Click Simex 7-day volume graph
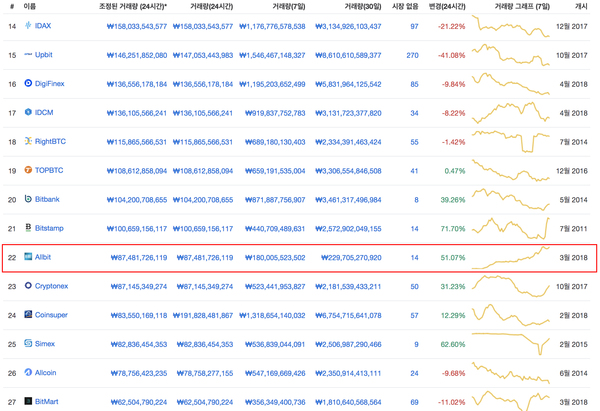This screenshot has height=411, width=600. click(511, 344)
